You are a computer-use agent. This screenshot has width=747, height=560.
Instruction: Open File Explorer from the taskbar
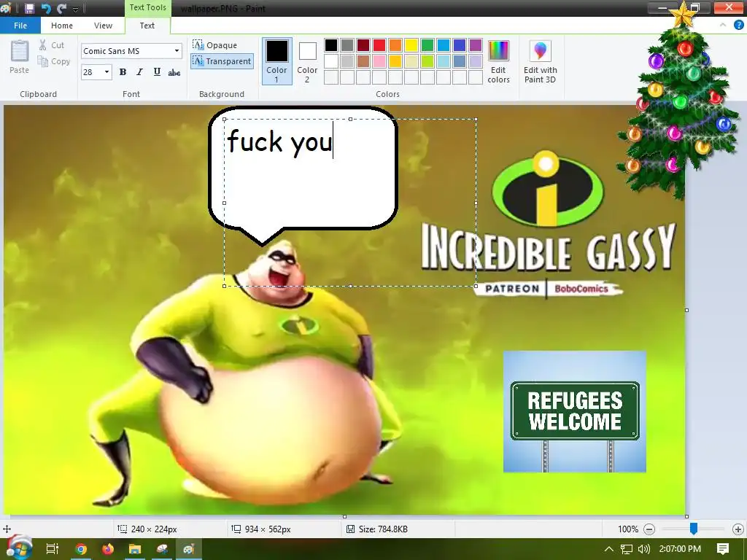135,549
